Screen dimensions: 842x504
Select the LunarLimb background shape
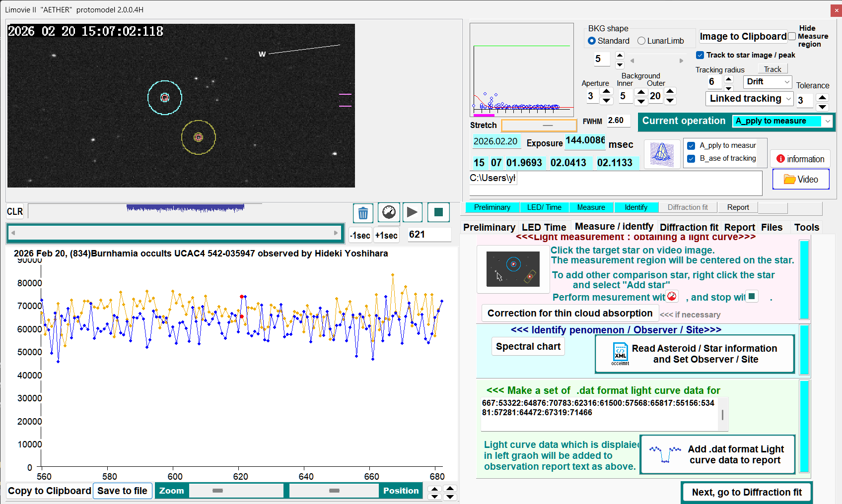tap(641, 41)
